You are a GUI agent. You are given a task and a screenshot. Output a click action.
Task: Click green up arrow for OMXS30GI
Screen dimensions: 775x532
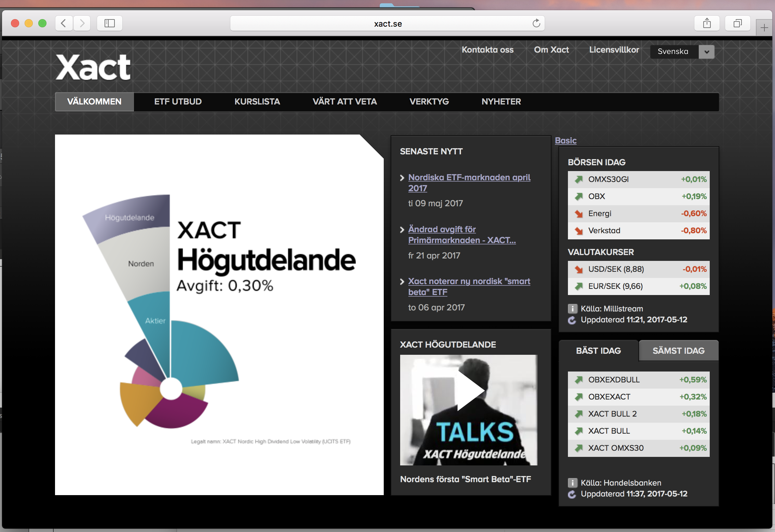pyautogui.click(x=579, y=180)
